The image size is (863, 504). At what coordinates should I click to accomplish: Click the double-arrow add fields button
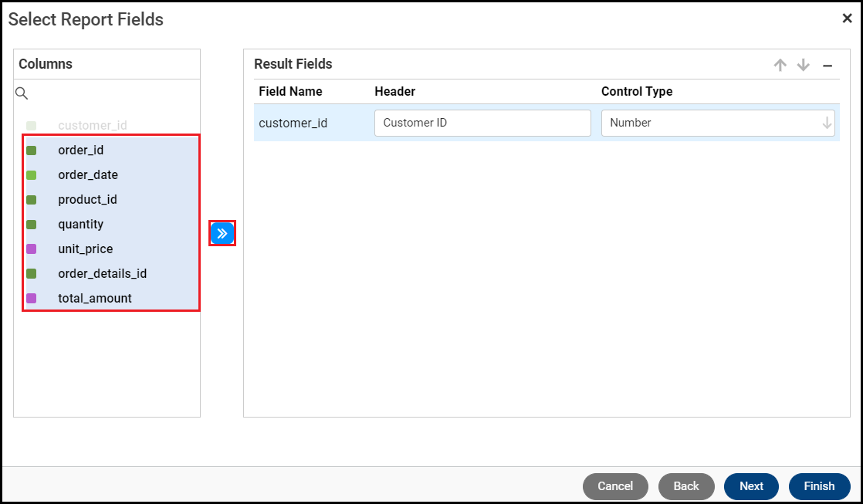coord(222,233)
